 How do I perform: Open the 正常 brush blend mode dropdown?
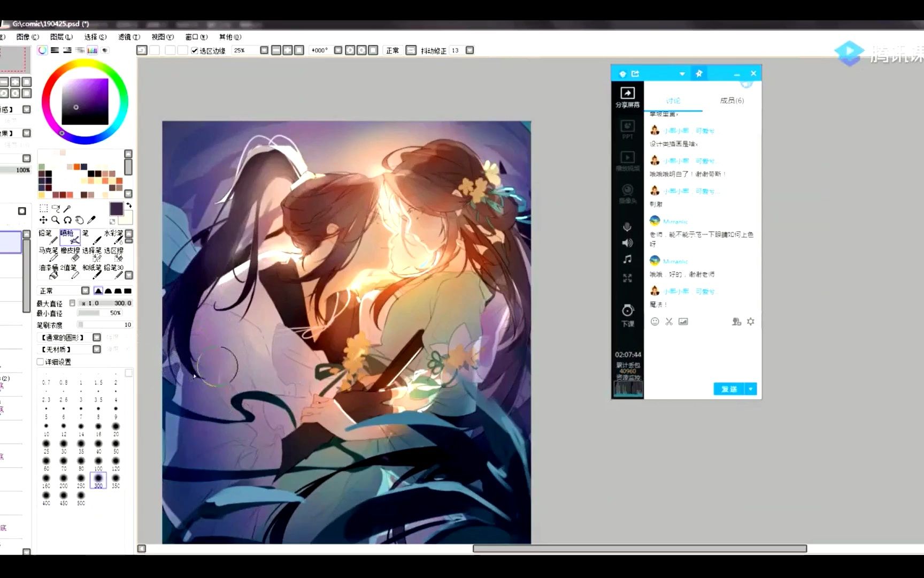(x=85, y=291)
